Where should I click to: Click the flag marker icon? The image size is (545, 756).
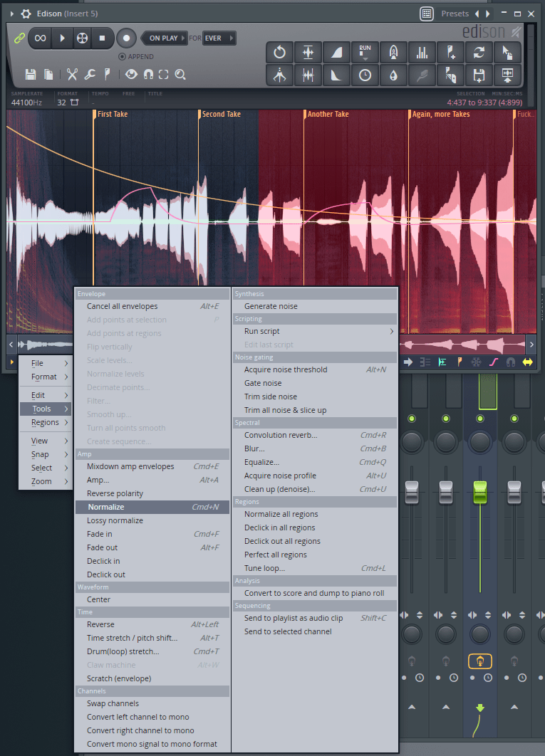point(107,74)
